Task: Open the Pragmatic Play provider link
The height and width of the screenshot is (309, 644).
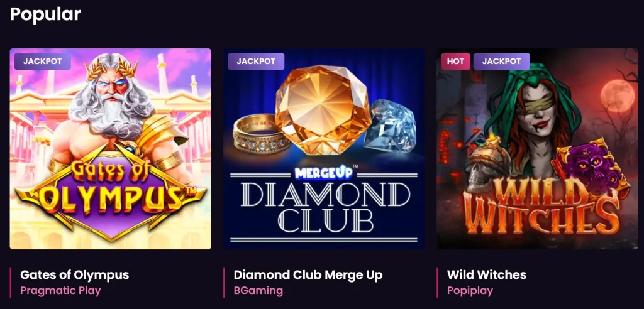Action: (60, 291)
